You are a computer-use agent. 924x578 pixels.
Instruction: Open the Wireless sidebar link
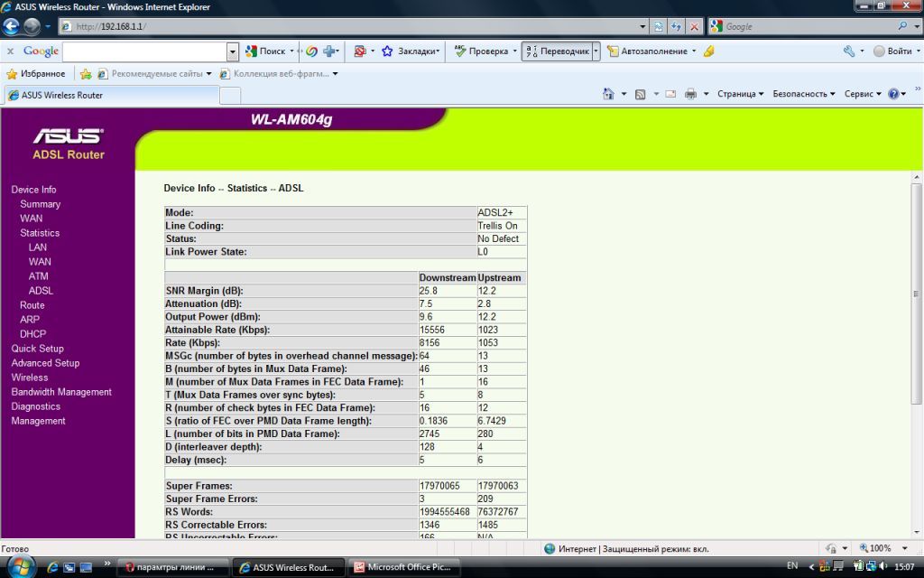pos(30,378)
